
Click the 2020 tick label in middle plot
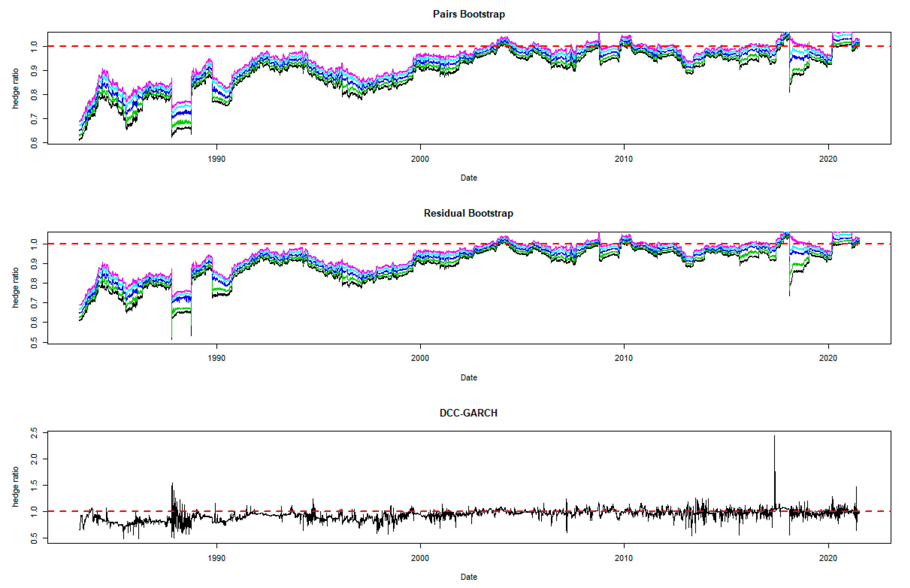(828, 358)
